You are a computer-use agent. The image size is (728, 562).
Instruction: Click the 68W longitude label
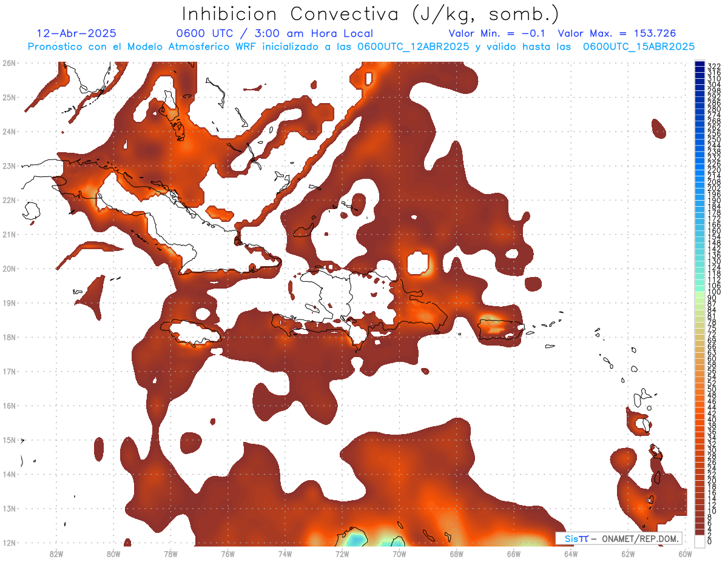point(456,554)
